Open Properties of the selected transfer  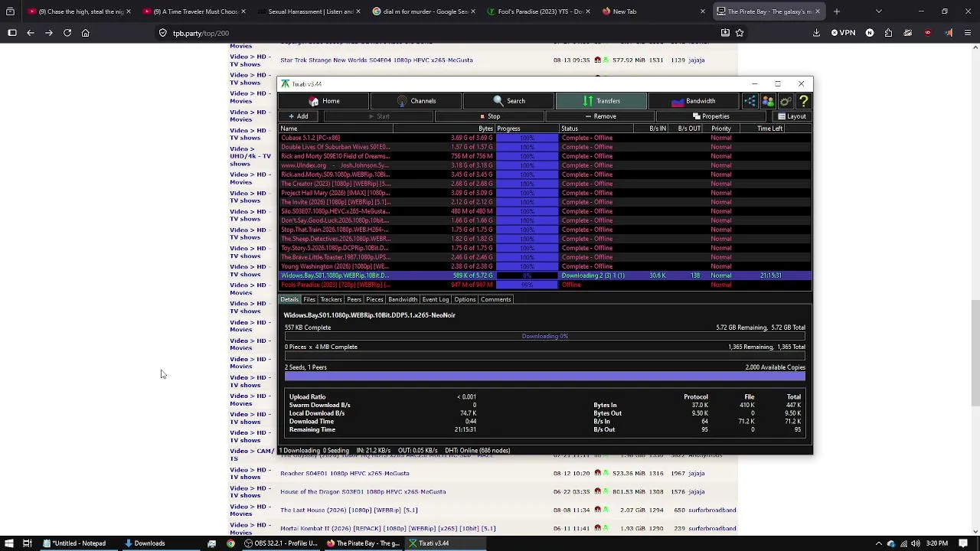(711, 116)
